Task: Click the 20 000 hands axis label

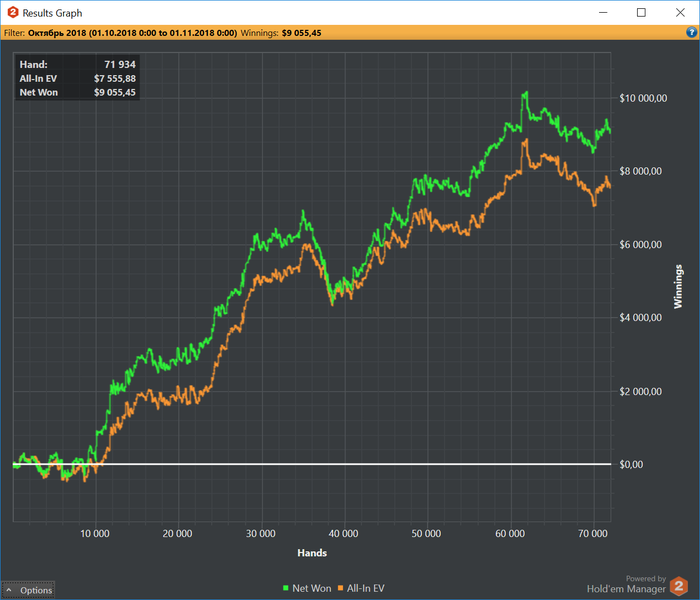Action: (177, 533)
